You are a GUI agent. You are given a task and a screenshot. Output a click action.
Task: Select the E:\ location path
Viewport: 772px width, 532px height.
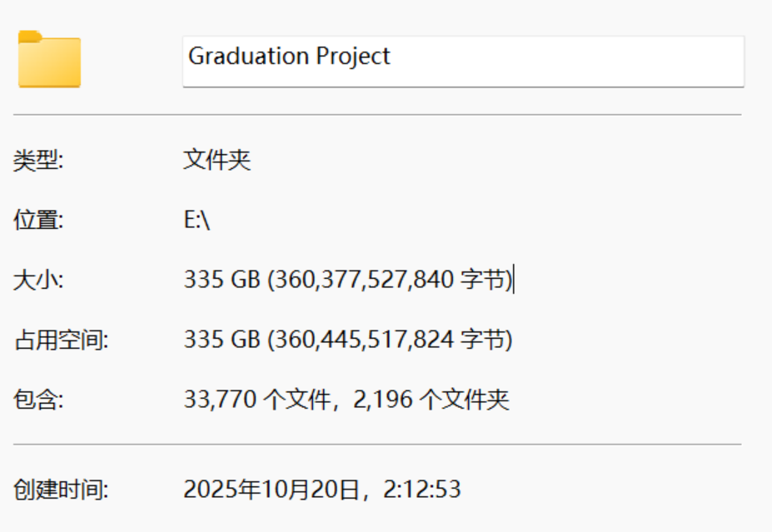(x=197, y=221)
